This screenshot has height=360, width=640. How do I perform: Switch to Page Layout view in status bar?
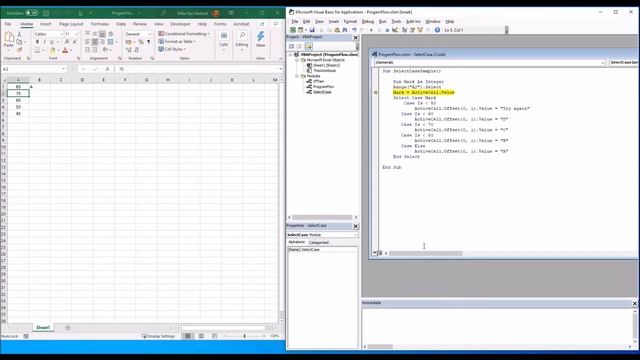[x=201, y=336]
